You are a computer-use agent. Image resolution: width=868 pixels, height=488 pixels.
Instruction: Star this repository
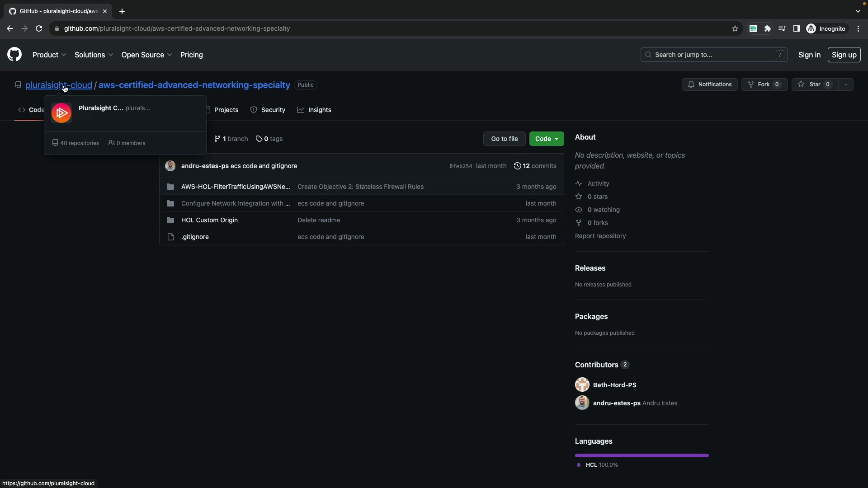(x=814, y=84)
